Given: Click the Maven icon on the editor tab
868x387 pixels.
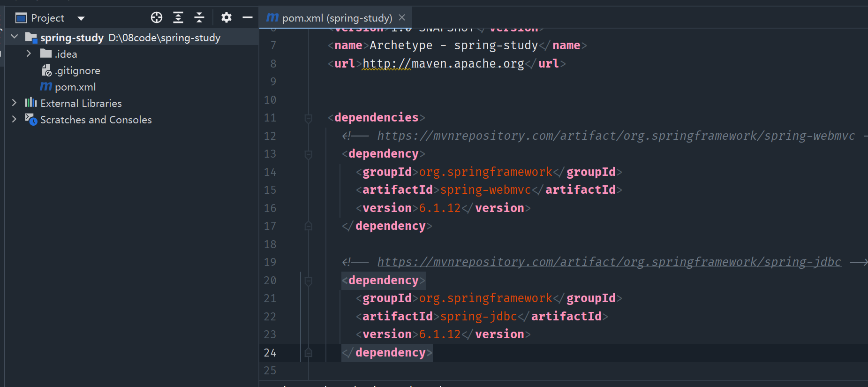Looking at the screenshot, I should coord(272,17).
